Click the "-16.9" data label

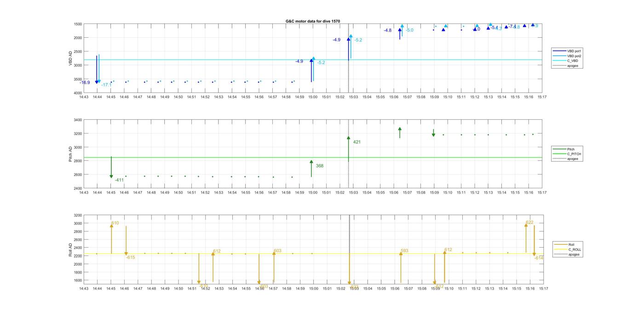85,83
